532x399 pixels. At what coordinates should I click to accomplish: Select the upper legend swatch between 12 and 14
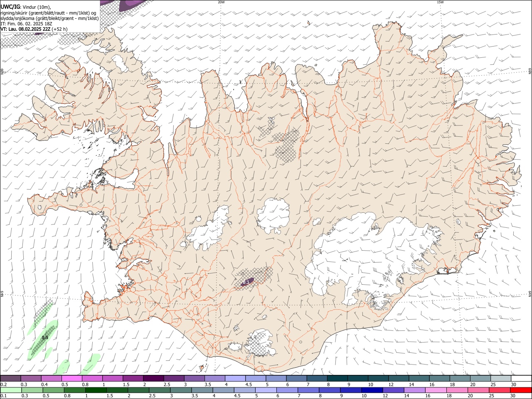(x=398, y=378)
